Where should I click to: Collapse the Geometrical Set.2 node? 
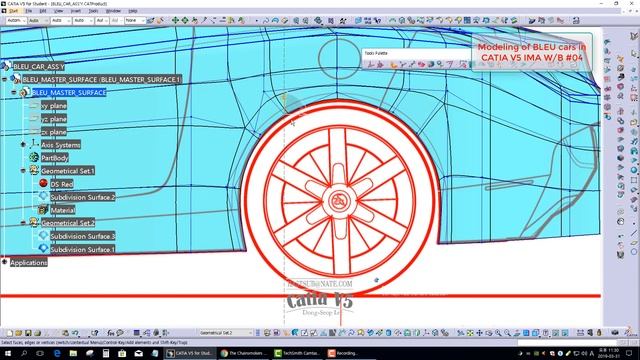[23, 223]
